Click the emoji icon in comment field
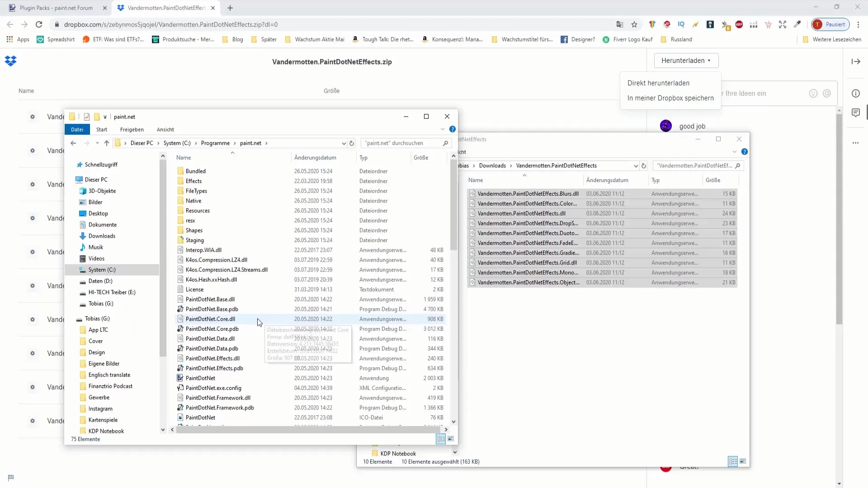This screenshot has width=868, height=488. point(813,94)
